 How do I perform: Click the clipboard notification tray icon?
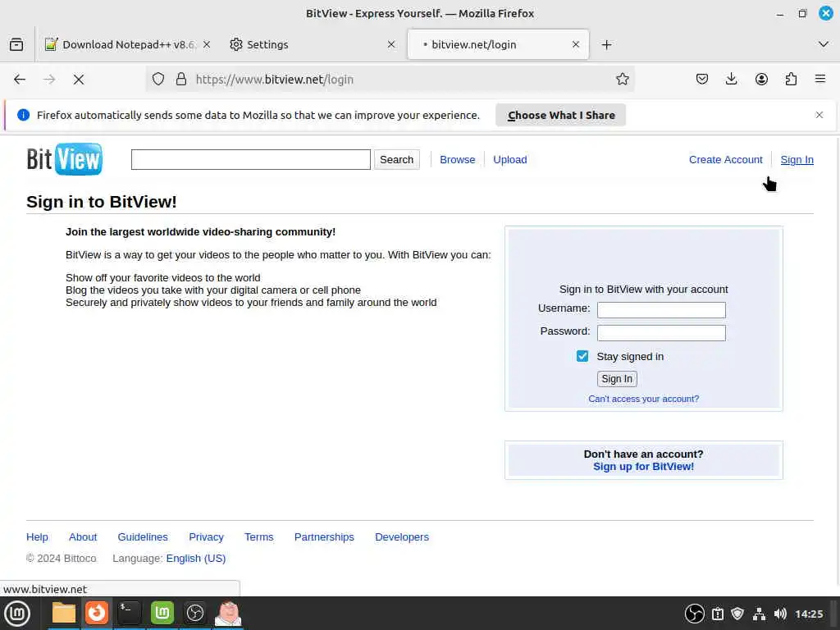coord(717,614)
